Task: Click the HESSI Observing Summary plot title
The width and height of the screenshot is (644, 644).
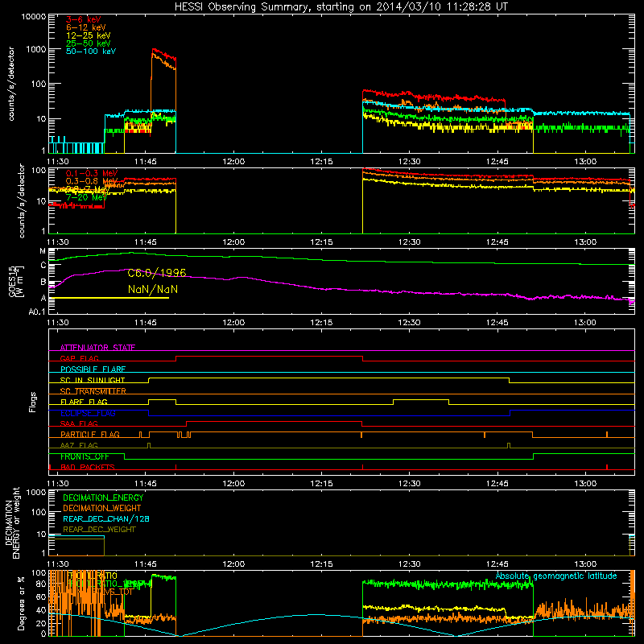Action: pos(341,7)
